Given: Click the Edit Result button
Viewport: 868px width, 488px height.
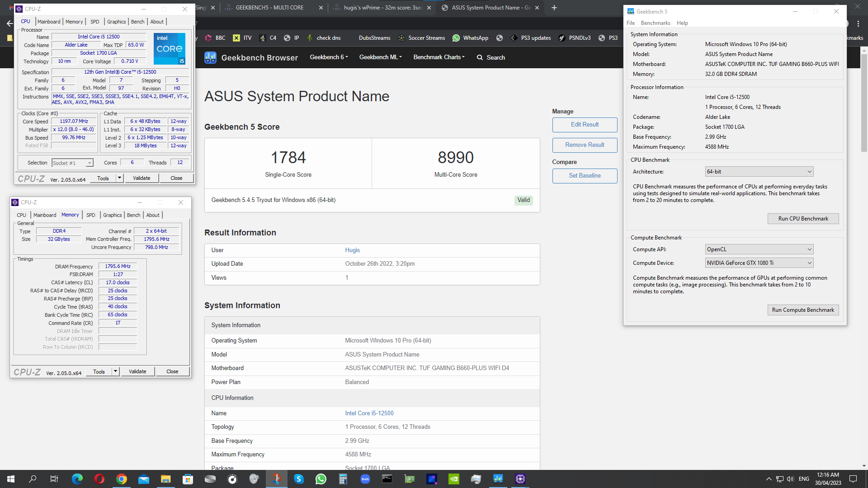Looking at the screenshot, I should pyautogui.click(x=585, y=125).
